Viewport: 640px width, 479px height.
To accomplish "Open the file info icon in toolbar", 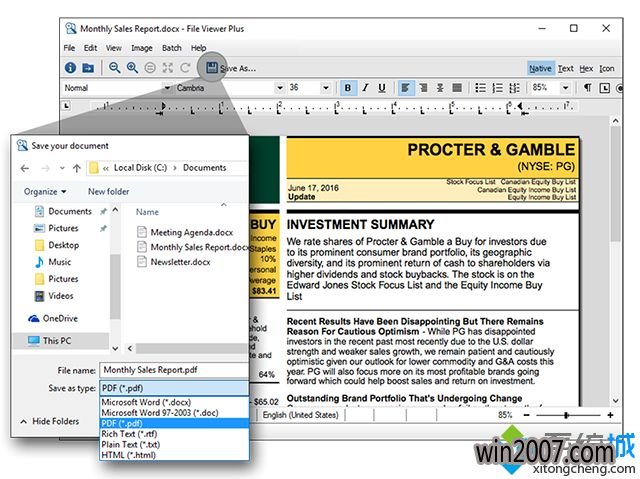I will tap(70, 68).
